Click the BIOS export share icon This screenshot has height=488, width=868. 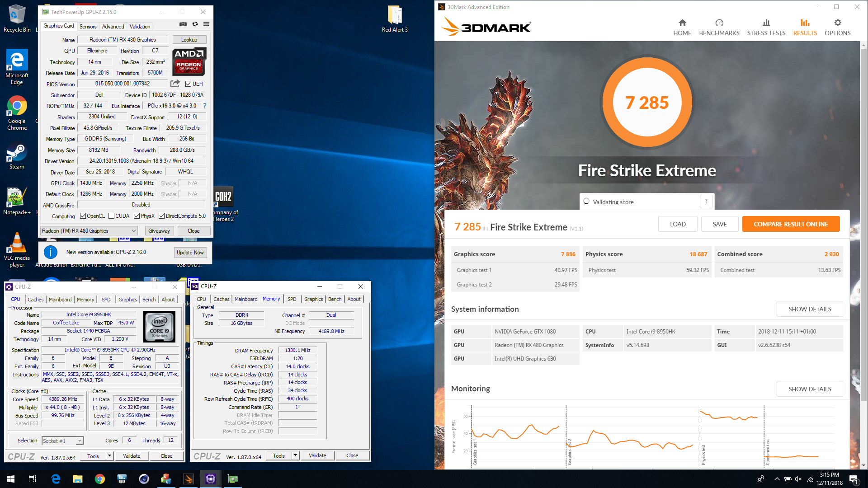[x=175, y=84]
